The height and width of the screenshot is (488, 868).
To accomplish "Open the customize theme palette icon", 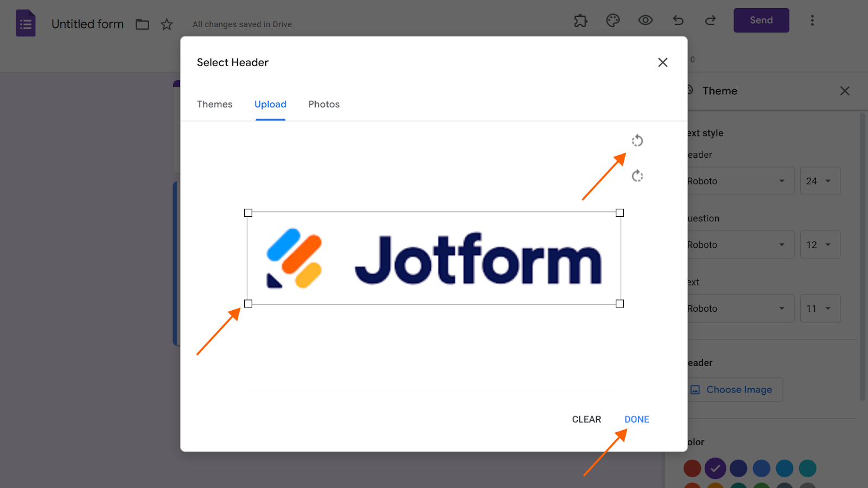I will (613, 21).
